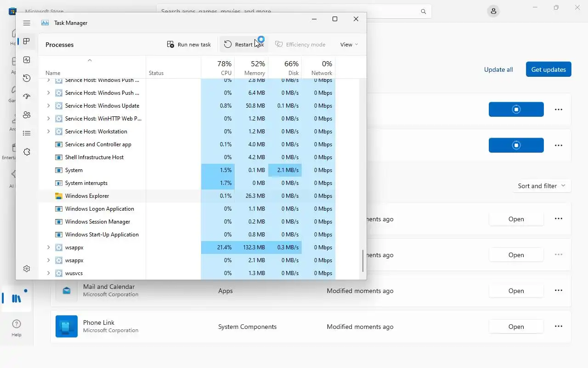The height and width of the screenshot is (368, 588).
Task: Open Mail and Calendar app
Action: pos(516,291)
